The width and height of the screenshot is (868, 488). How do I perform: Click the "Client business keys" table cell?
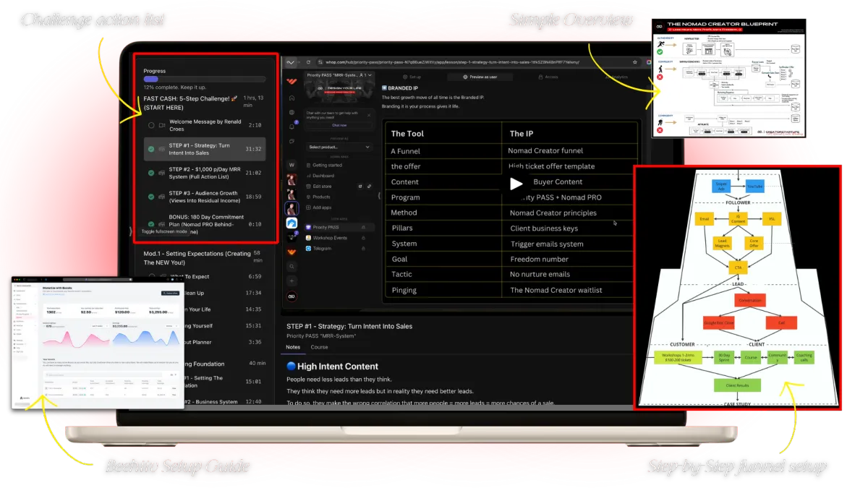[x=544, y=228]
